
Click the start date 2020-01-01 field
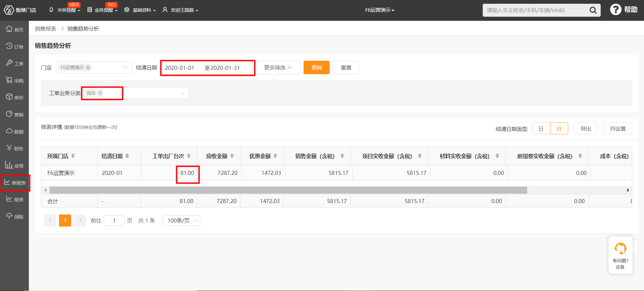179,68
